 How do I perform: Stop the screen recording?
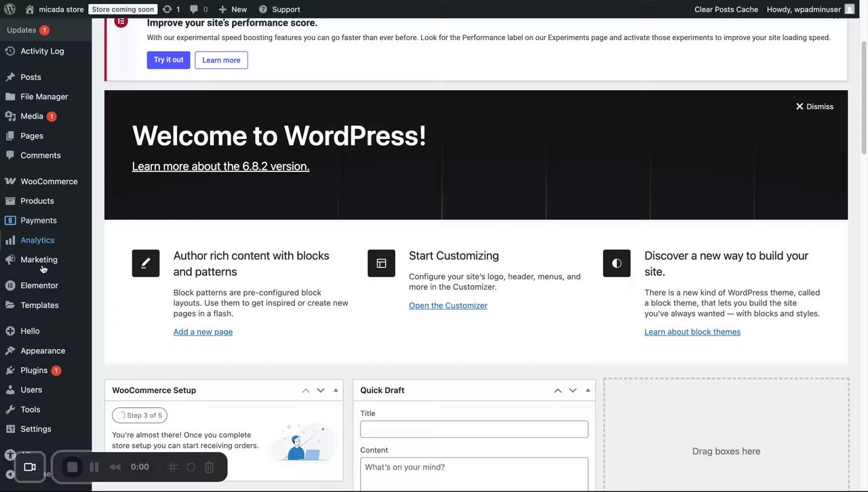pos(73,467)
